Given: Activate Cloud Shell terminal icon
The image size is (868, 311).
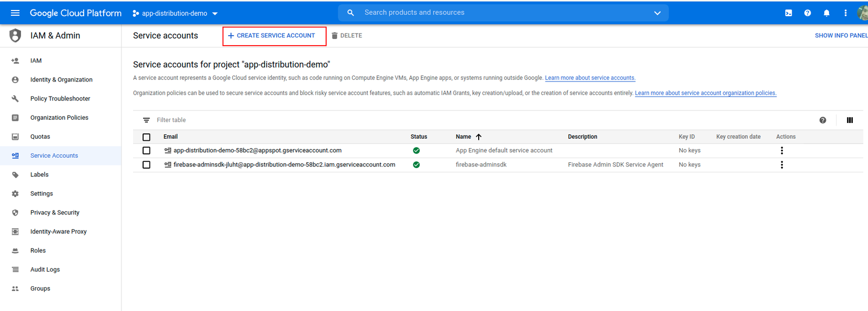Looking at the screenshot, I should [x=789, y=13].
